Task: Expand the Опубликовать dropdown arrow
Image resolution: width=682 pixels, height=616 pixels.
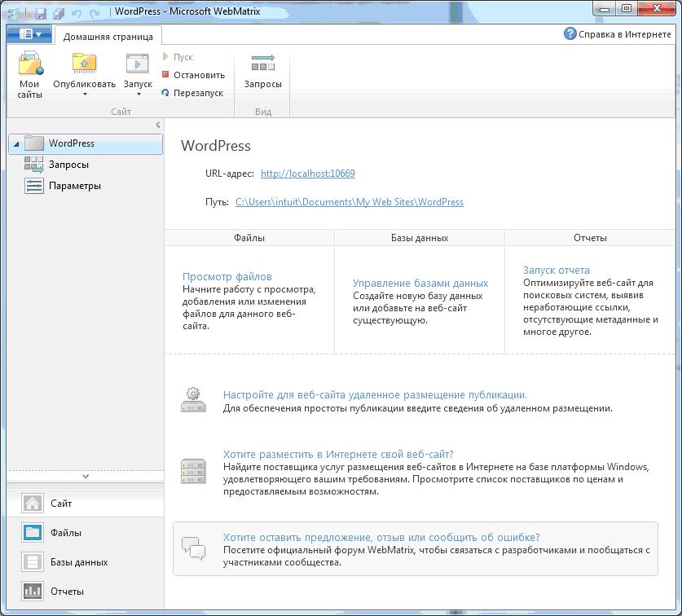Action: coord(85,94)
